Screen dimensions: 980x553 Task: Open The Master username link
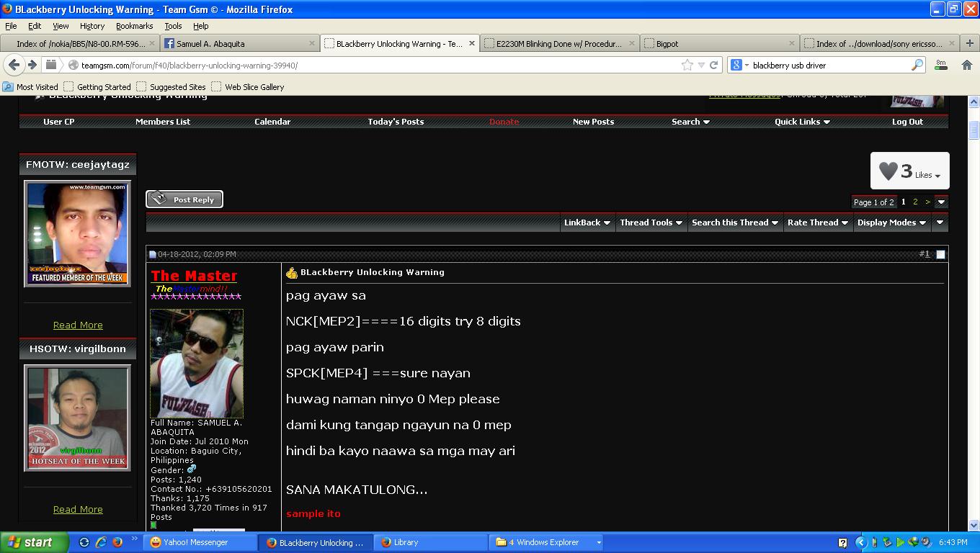coord(194,276)
